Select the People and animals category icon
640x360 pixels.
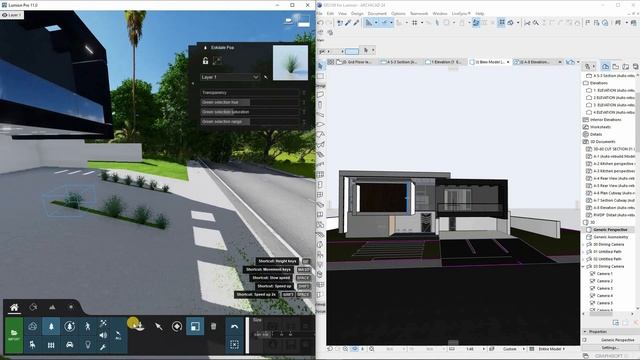point(87,326)
